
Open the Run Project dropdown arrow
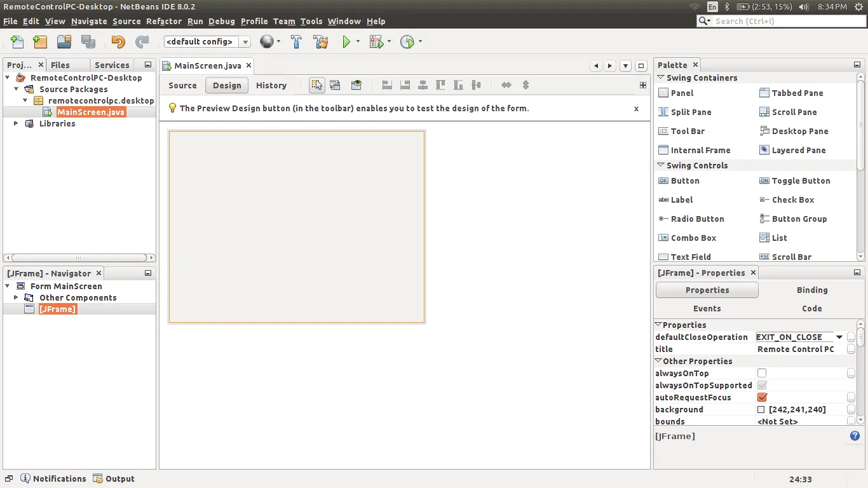(x=358, y=42)
